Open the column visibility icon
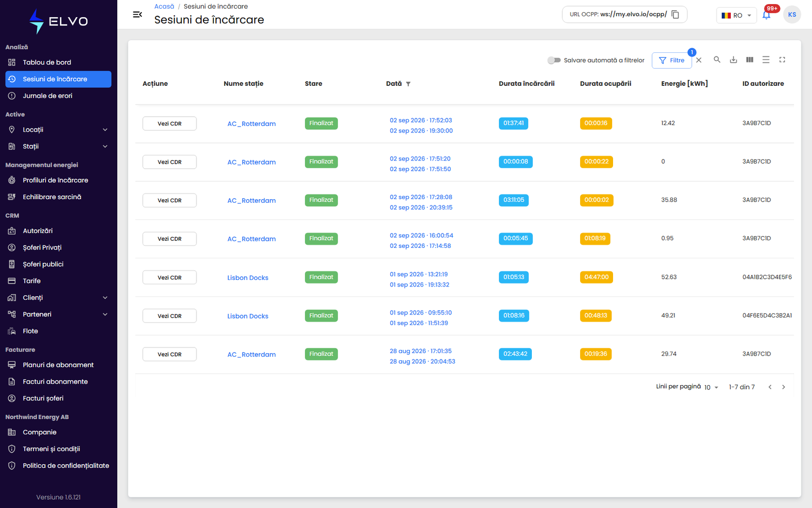The height and width of the screenshot is (508, 812). 750,59
